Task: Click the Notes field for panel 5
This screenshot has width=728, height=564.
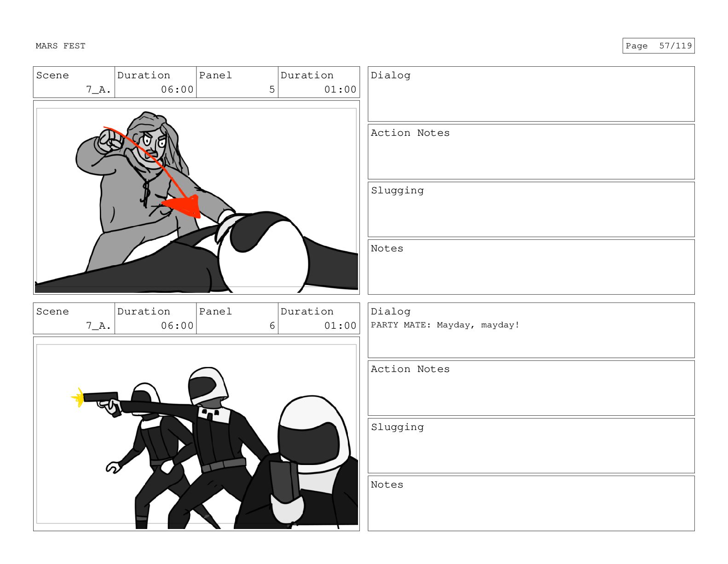Action: pos(531,267)
